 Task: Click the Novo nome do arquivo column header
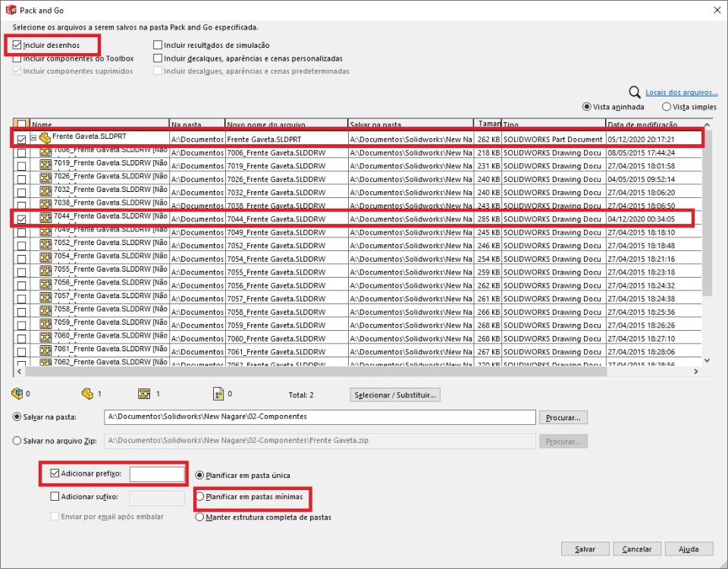[x=287, y=124]
